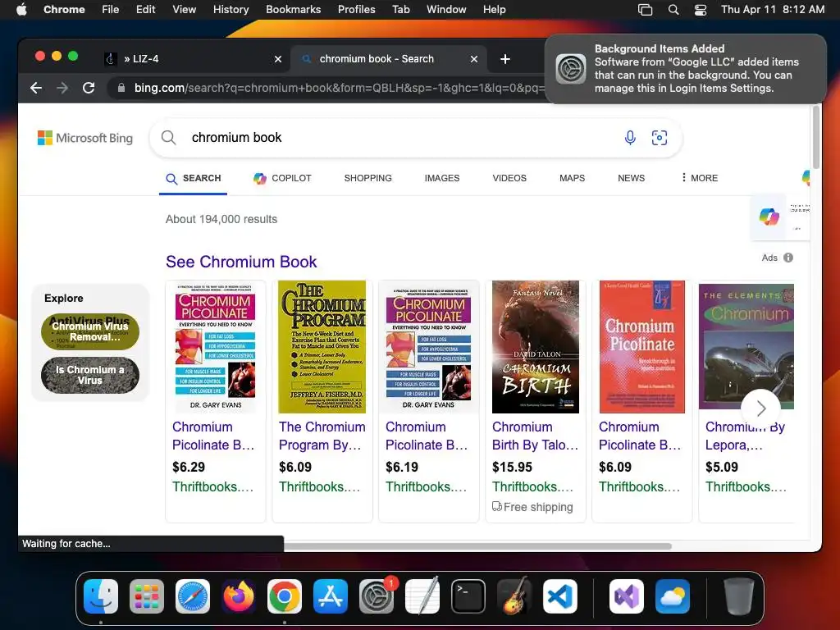
Task: Open App Store from the Dock
Action: click(x=331, y=596)
